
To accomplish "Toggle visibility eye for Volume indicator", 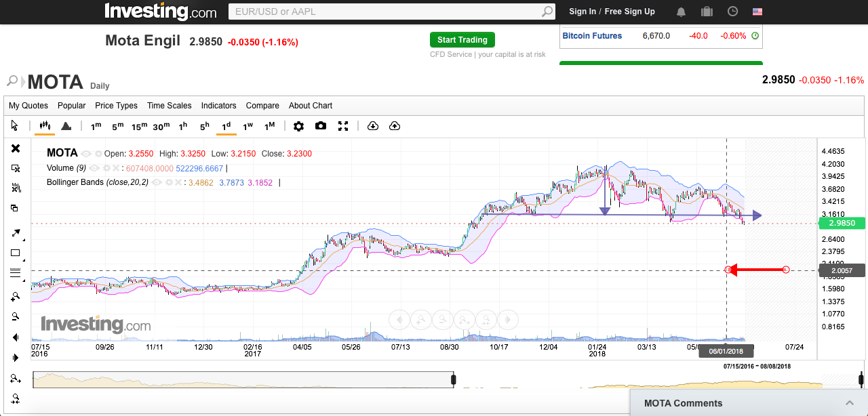I will (x=94, y=168).
